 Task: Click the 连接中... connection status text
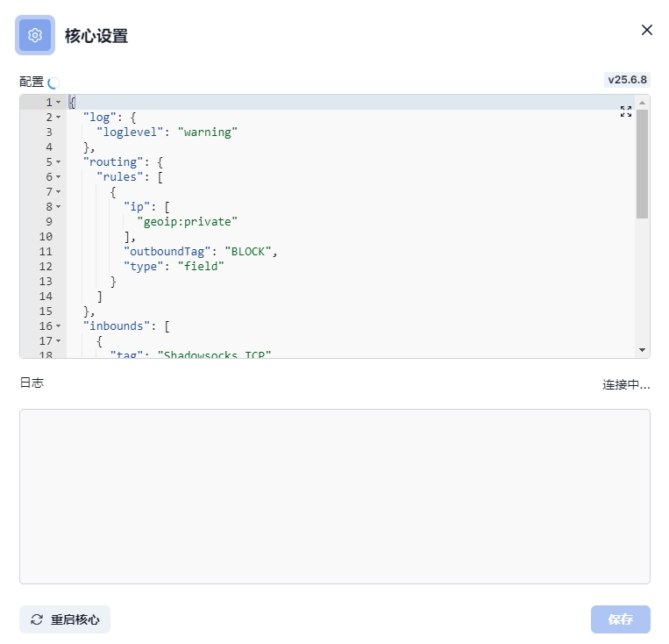coord(625,385)
